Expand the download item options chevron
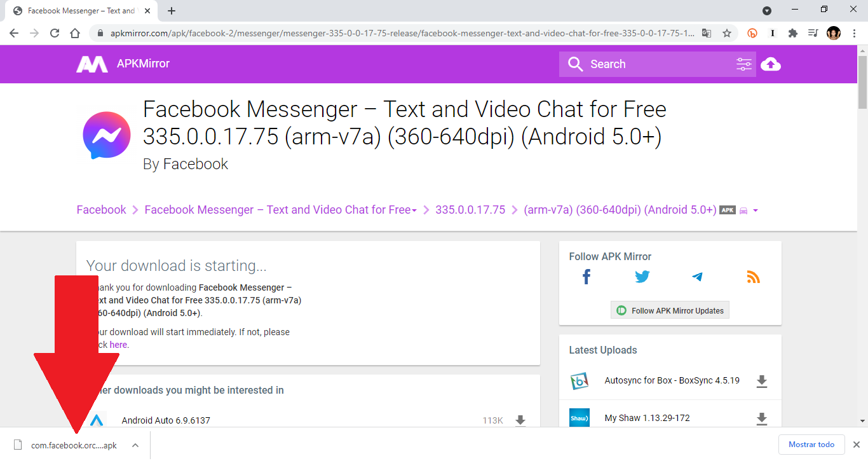 (135, 445)
